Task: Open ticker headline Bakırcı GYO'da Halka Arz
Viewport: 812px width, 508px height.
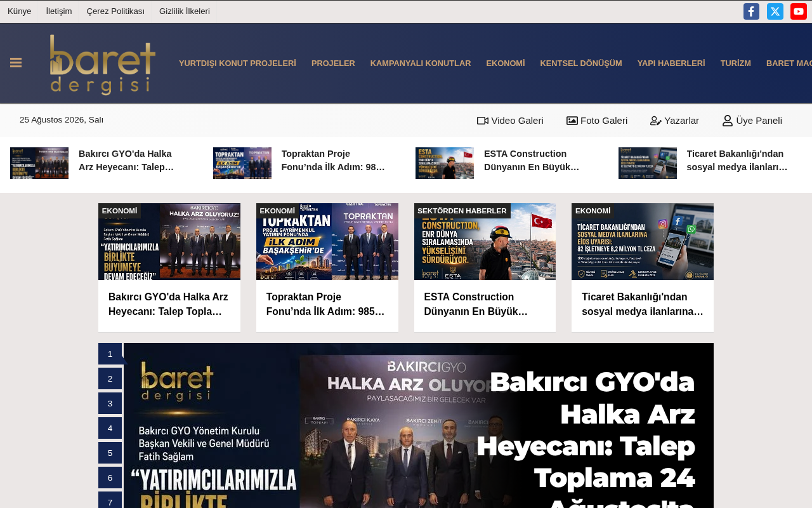Action: click(126, 161)
